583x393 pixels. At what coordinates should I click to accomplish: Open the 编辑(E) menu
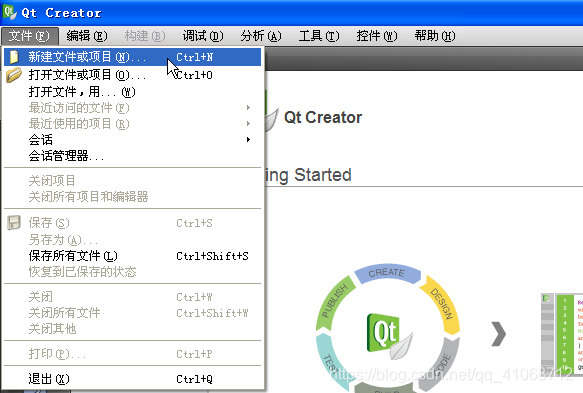[x=87, y=36]
